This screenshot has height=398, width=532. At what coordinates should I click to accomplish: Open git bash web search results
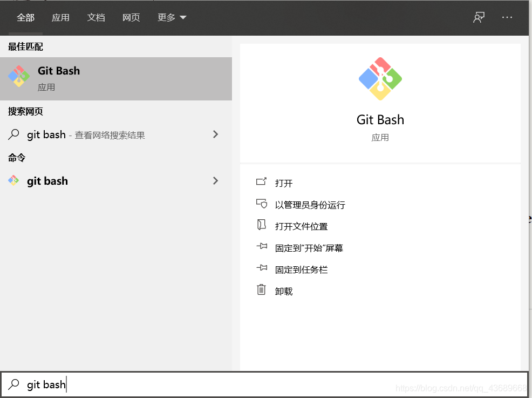point(116,135)
